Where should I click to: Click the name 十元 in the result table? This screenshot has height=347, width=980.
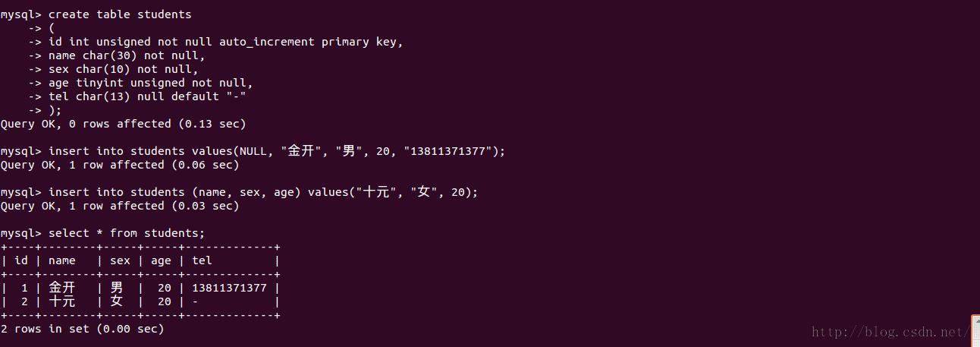pyautogui.click(x=62, y=301)
